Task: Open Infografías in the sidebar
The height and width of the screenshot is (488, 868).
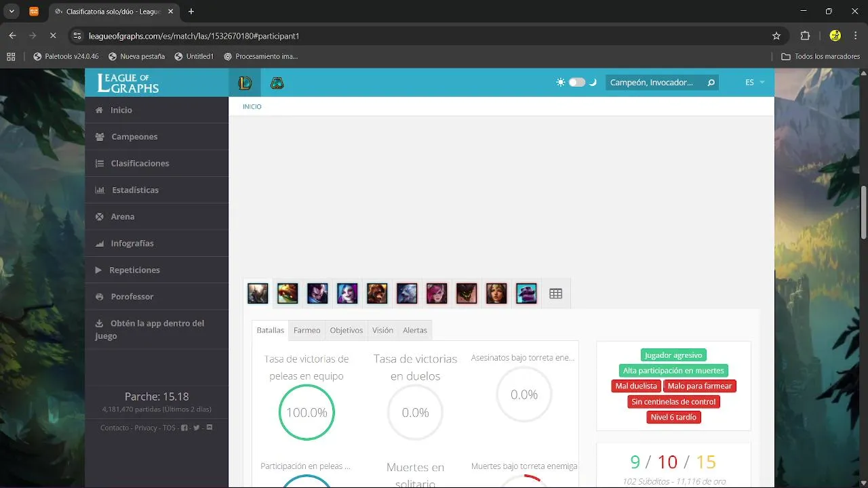Action: tap(157, 243)
